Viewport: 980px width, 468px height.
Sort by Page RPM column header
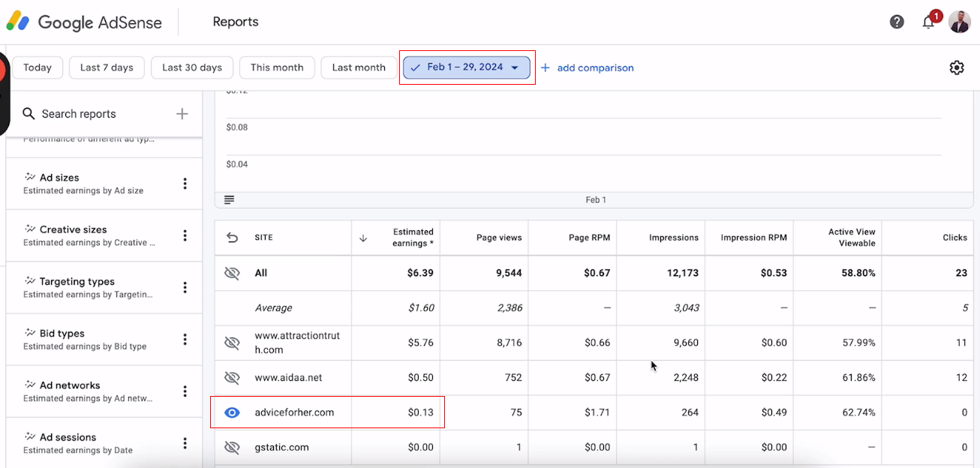[x=589, y=238]
